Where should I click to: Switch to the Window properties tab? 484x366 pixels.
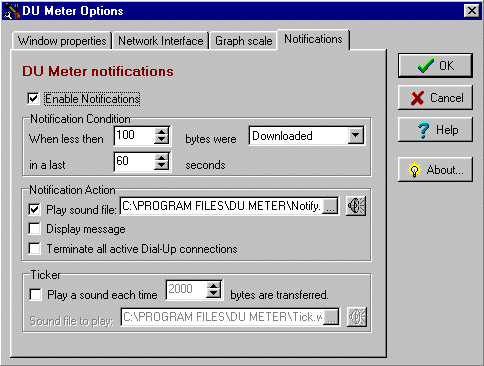[x=62, y=41]
